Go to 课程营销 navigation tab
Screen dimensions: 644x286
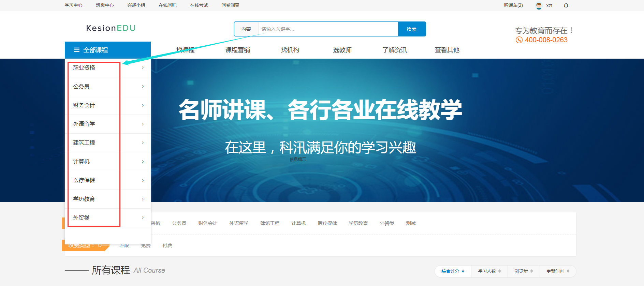237,50
